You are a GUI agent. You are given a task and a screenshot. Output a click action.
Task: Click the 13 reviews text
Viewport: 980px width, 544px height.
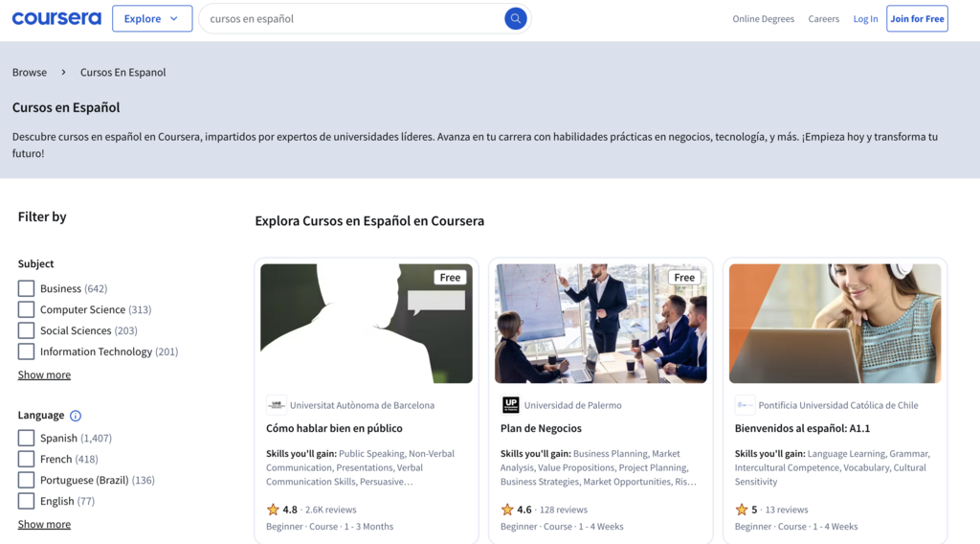pos(787,510)
